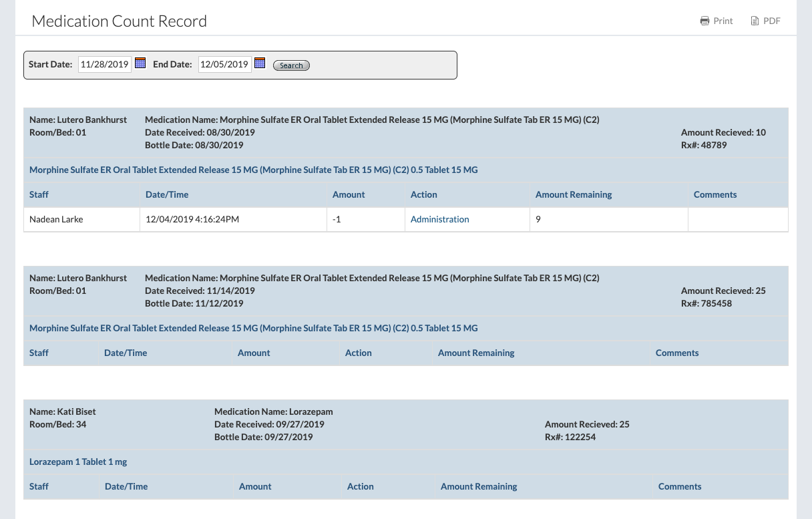
Task: Focus the End Date input field
Action: point(224,64)
